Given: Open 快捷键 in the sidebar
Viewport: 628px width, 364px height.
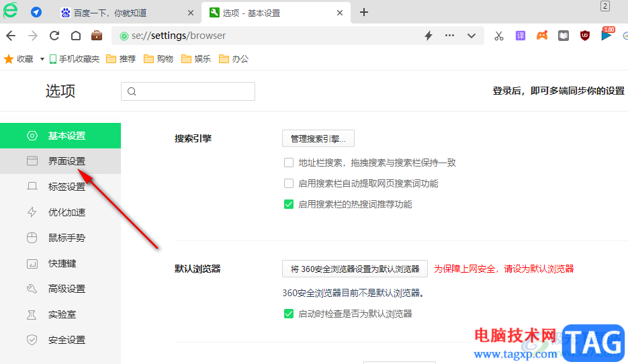Looking at the screenshot, I should (60, 263).
